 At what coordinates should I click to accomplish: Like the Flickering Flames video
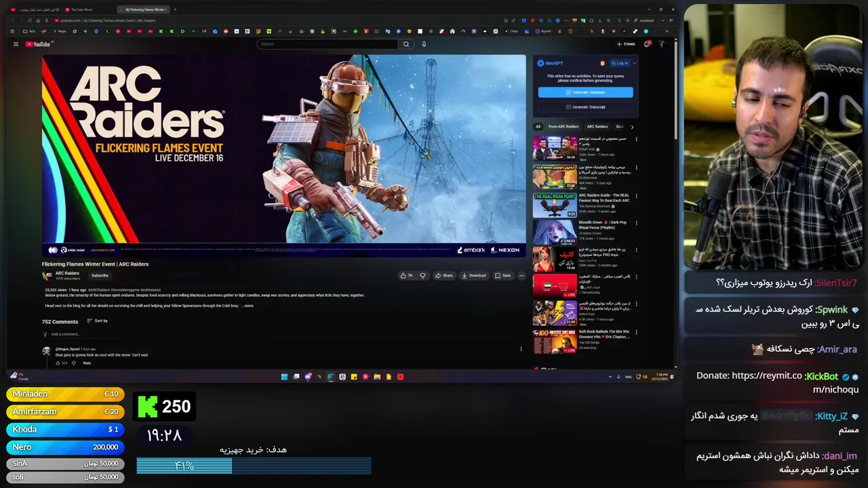(x=407, y=276)
